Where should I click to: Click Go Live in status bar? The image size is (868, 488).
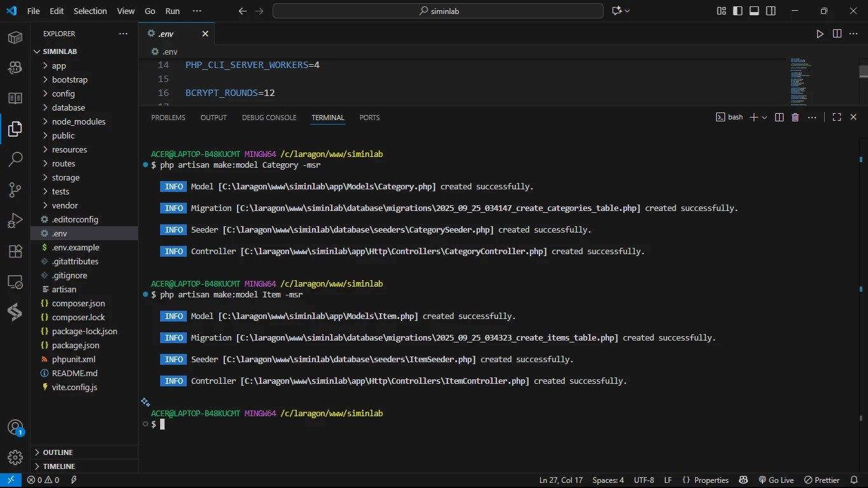pyautogui.click(x=776, y=480)
